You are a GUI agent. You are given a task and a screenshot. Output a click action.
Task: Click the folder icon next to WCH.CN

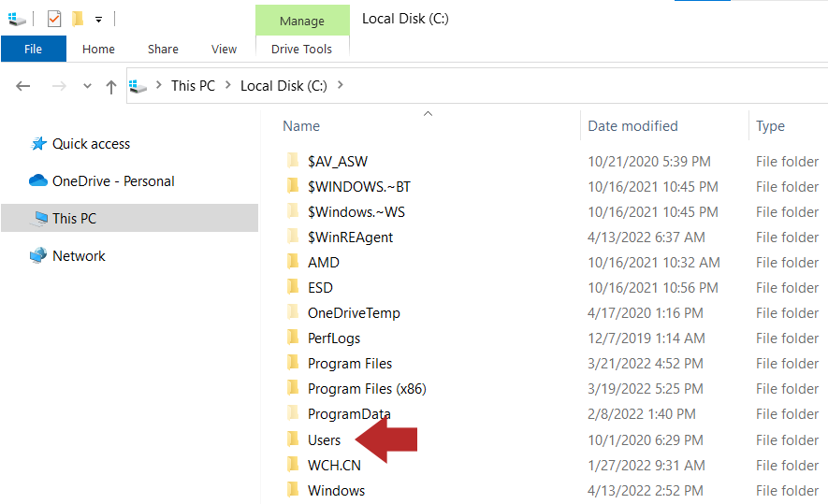point(293,464)
